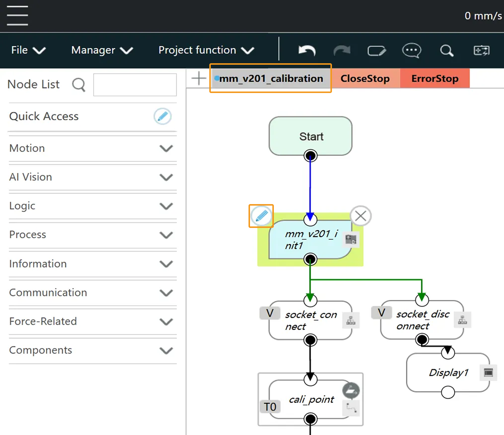Open the Project function menu
Image resolution: width=504 pixels, height=435 pixels.
206,50
